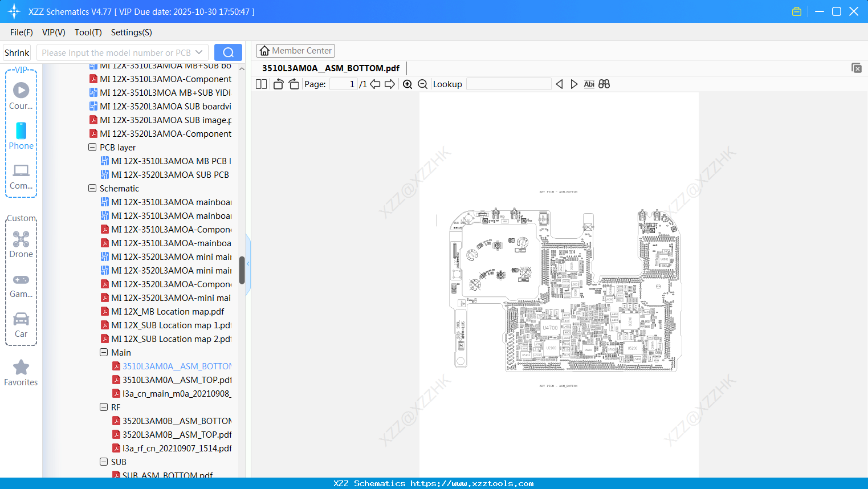
Task: Open the Tool menu
Action: (88, 32)
